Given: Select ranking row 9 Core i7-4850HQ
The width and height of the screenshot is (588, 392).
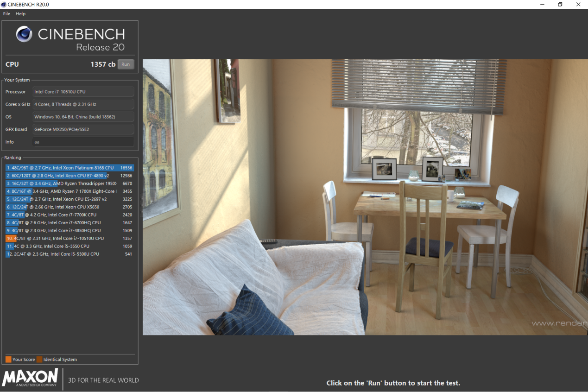Looking at the screenshot, I should (70, 230).
